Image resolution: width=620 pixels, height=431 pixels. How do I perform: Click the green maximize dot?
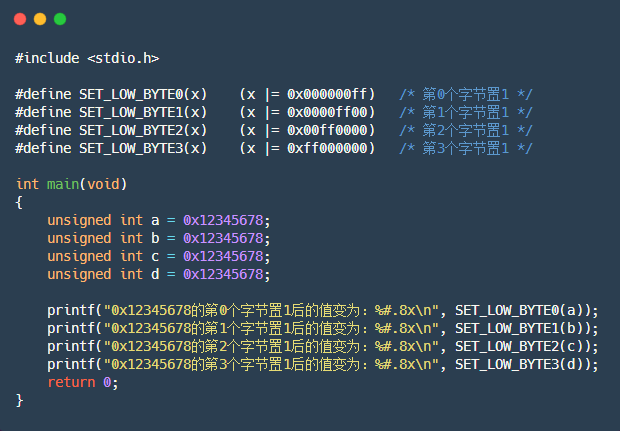[60, 19]
